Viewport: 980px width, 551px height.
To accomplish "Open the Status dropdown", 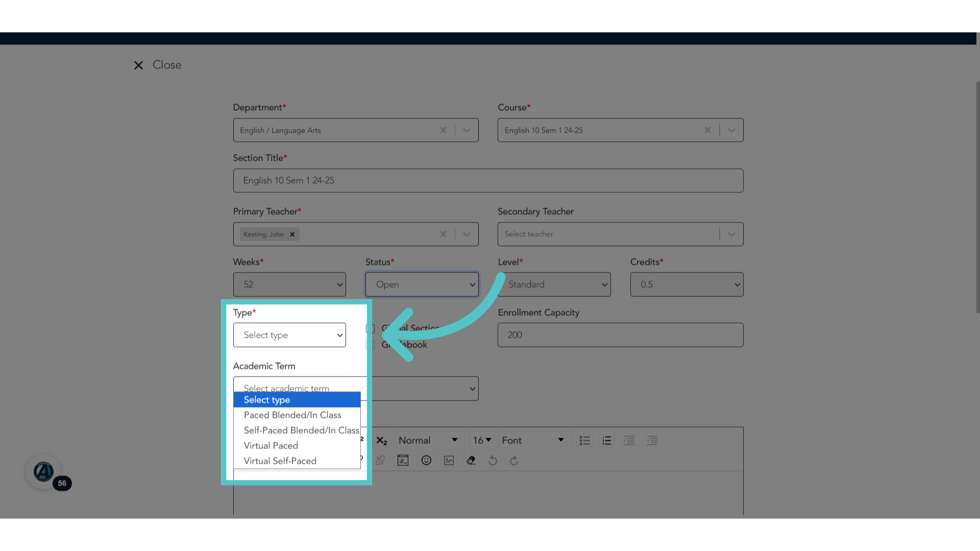I will tap(422, 285).
